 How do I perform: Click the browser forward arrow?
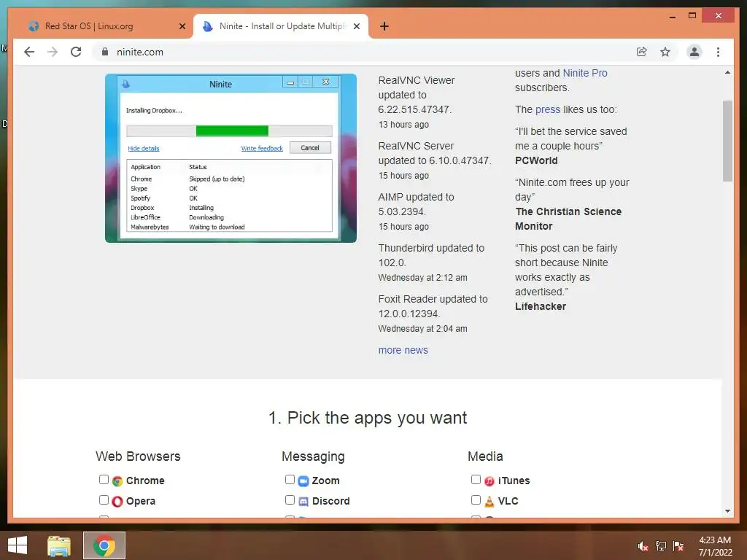(53, 52)
